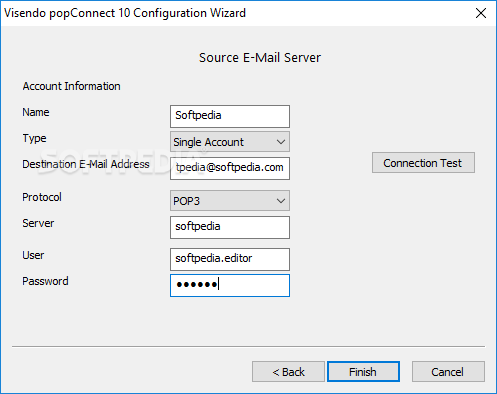This screenshot has height=394, width=497.
Task: Run the Connection Test
Action: (x=423, y=163)
